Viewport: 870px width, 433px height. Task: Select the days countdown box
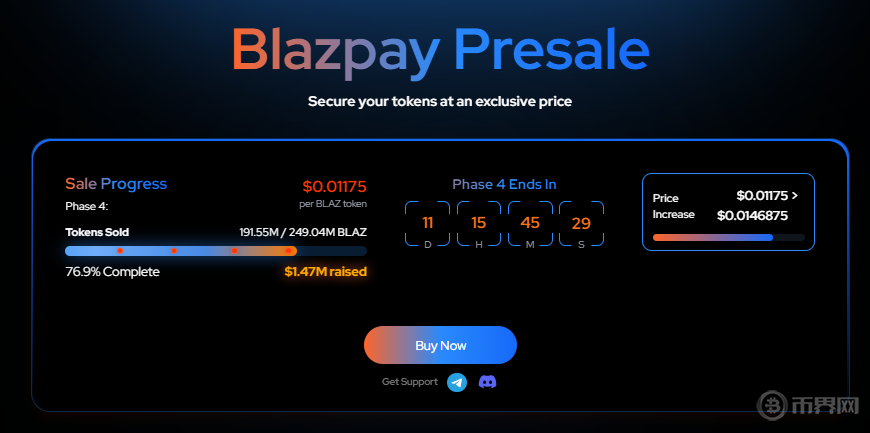(428, 226)
